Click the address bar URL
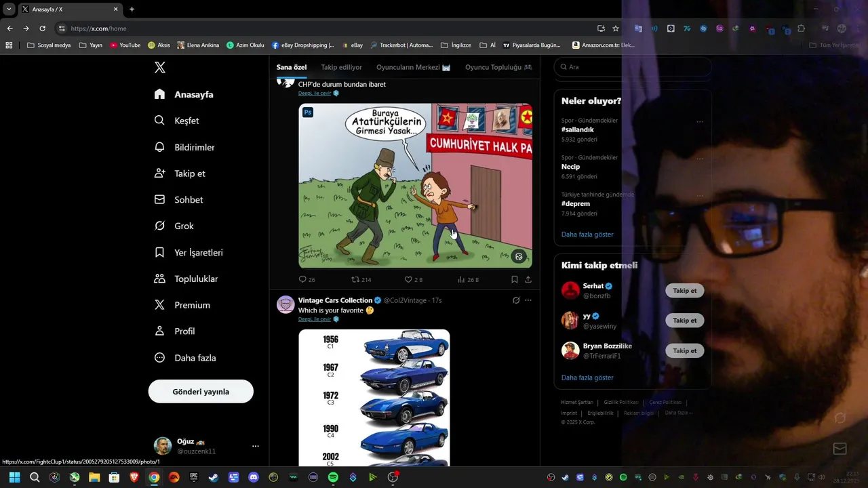This screenshot has height=488, width=868. (99, 28)
